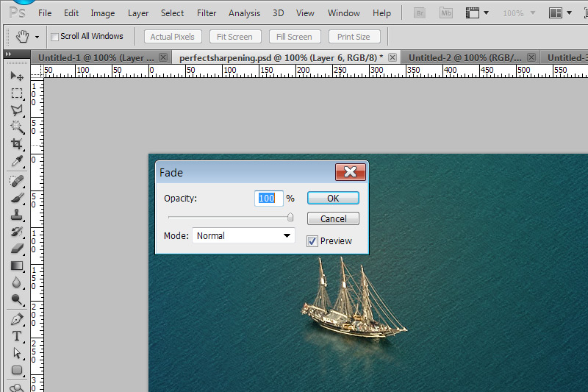The height and width of the screenshot is (392, 588).
Task: Open the Filter menu
Action: pos(207,13)
